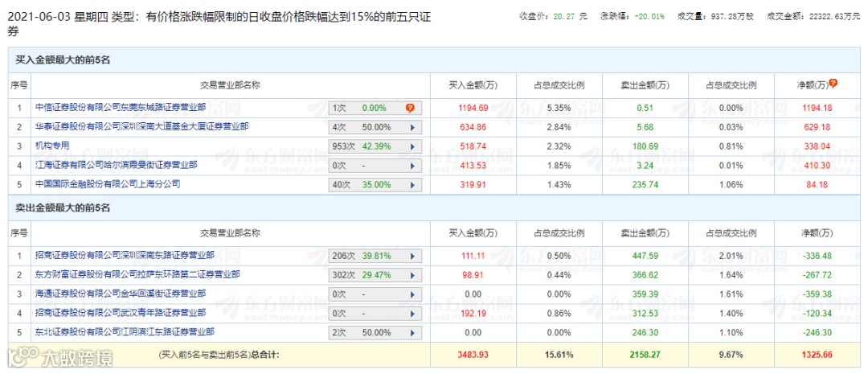Open 中国国际金融上海分公司 link

(108, 183)
